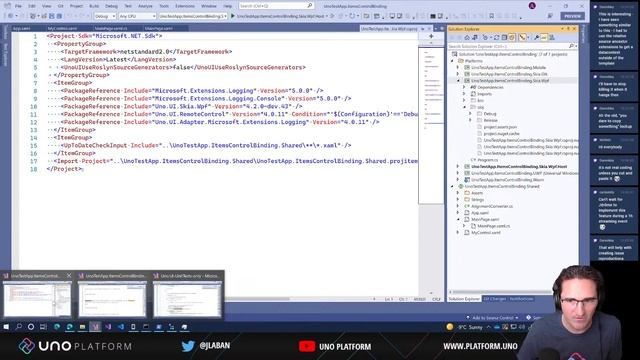Open the Extensions menu
The height and width of the screenshot is (360, 640).
point(185,6)
